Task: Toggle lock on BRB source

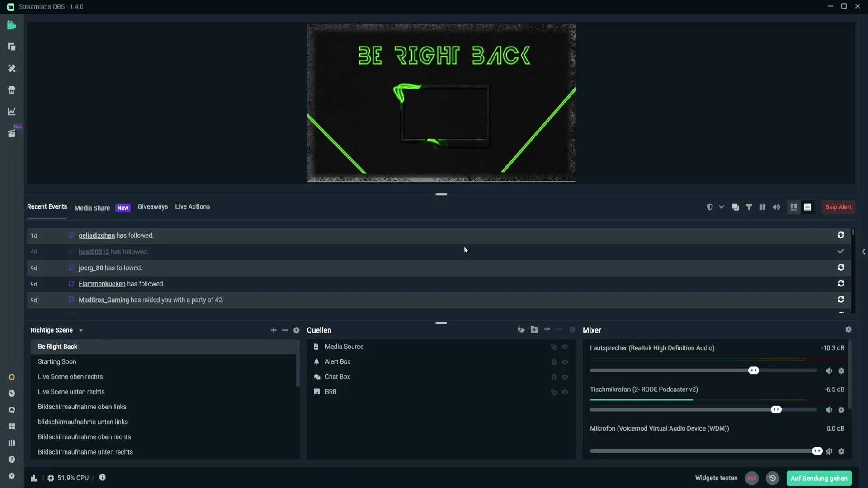Action: (554, 392)
